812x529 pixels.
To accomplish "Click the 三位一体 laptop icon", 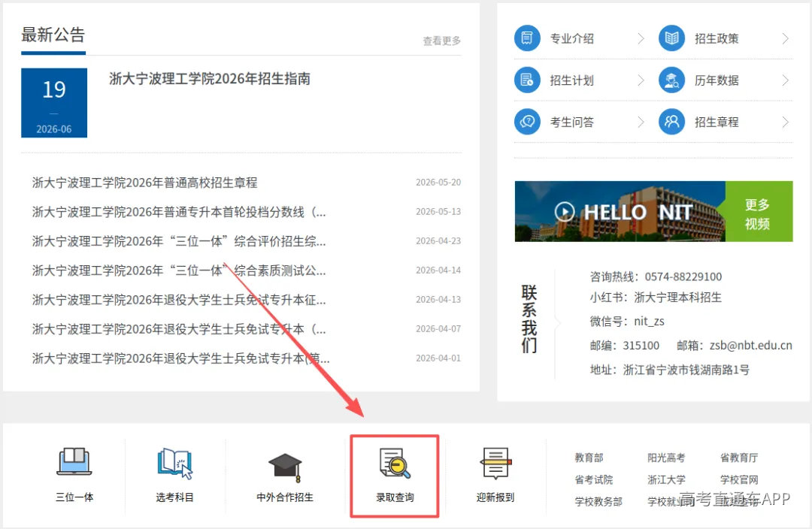I will point(74,461).
